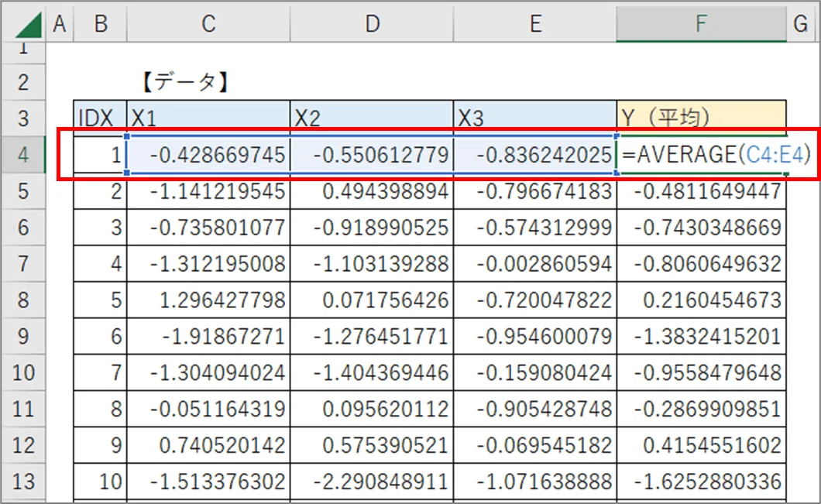Select column E header
Screen dimensions: 821x504
(535, 23)
